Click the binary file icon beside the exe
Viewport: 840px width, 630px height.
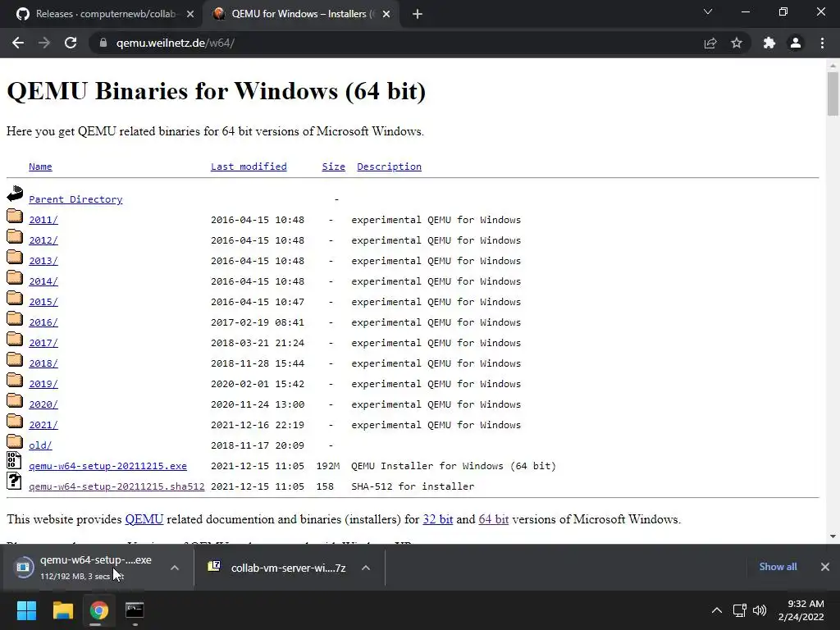pyautogui.click(x=15, y=461)
